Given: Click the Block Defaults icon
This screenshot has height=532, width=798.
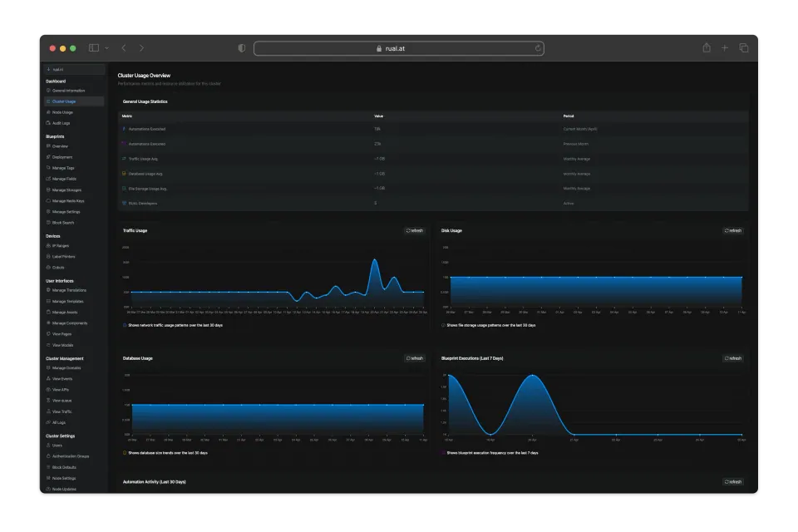Looking at the screenshot, I should click(48, 467).
